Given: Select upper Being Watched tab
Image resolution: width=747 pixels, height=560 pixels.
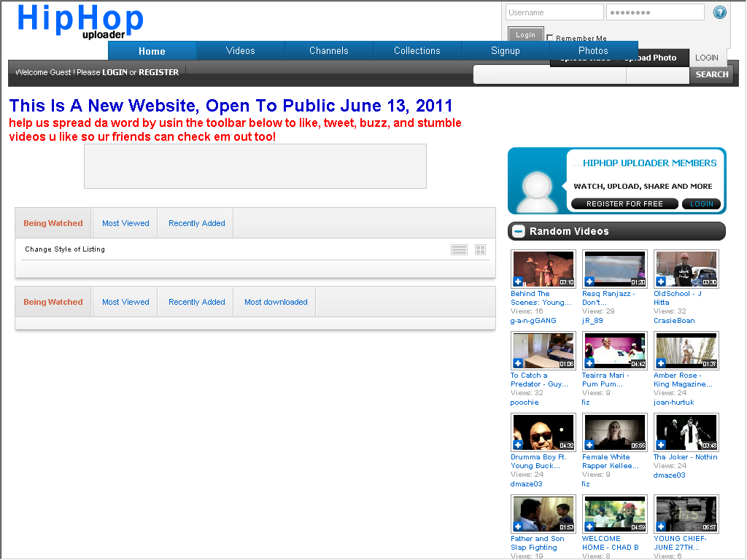Looking at the screenshot, I should coord(53,223).
